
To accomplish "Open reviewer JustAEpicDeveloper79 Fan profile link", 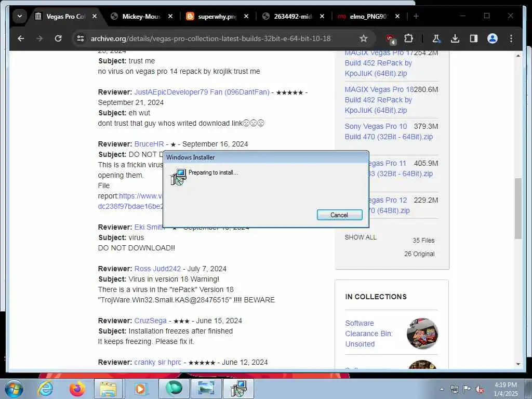I will (202, 92).
